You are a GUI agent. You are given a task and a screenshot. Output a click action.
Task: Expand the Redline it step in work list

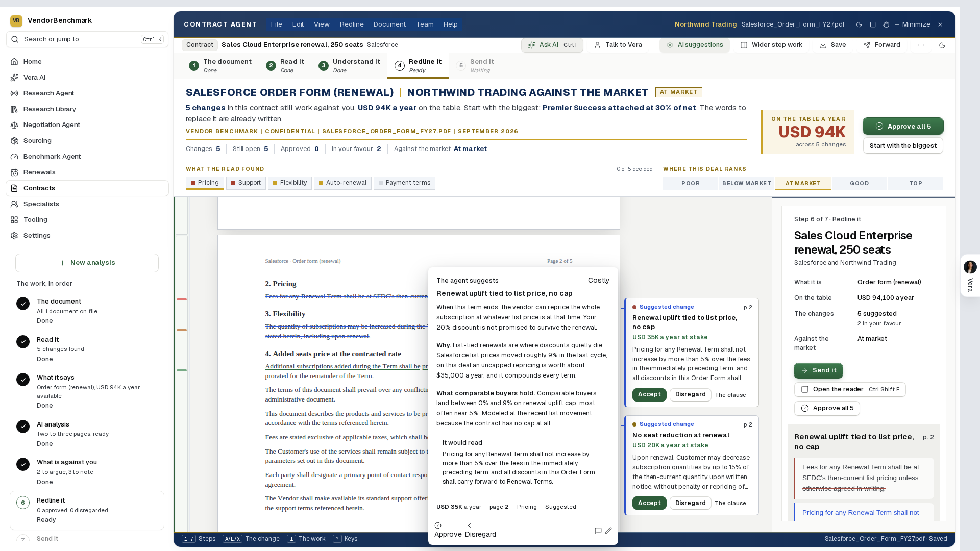click(x=87, y=511)
